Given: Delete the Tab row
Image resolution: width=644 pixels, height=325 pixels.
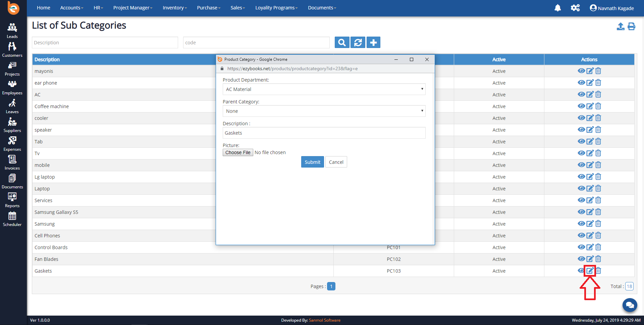Looking at the screenshot, I should point(598,141).
